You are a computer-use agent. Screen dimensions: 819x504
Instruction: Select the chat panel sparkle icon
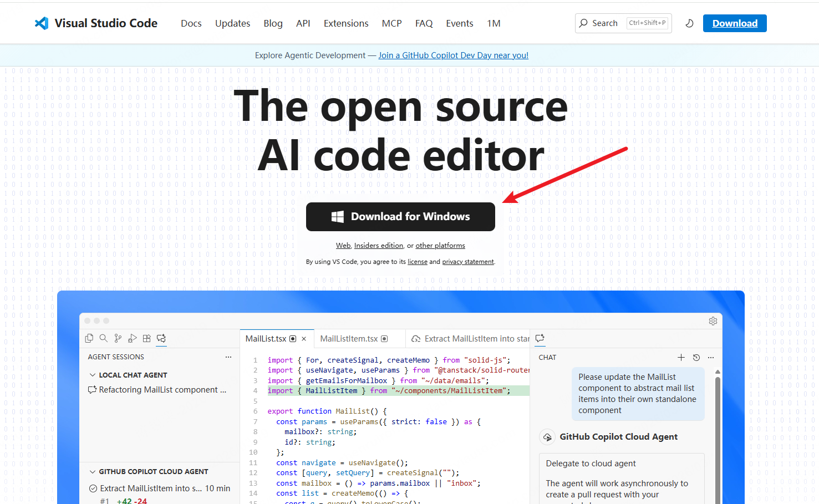coord(540,338)
